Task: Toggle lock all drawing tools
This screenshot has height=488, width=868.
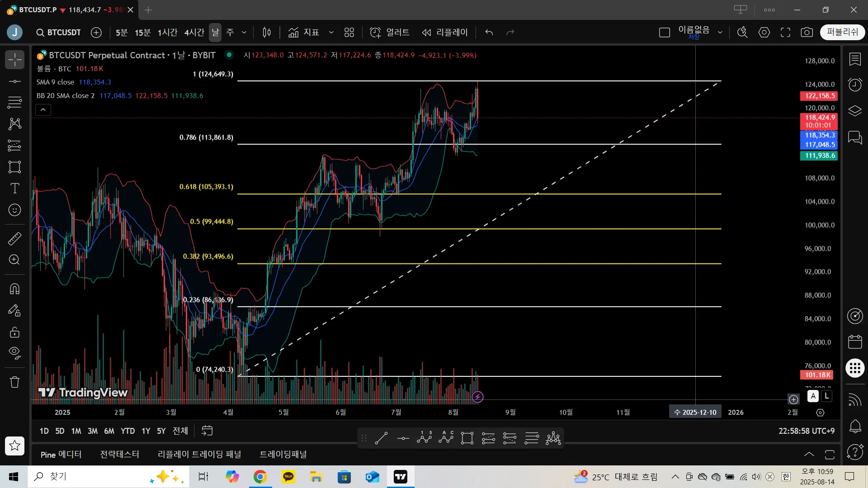Action: click(x=14, y=333)
